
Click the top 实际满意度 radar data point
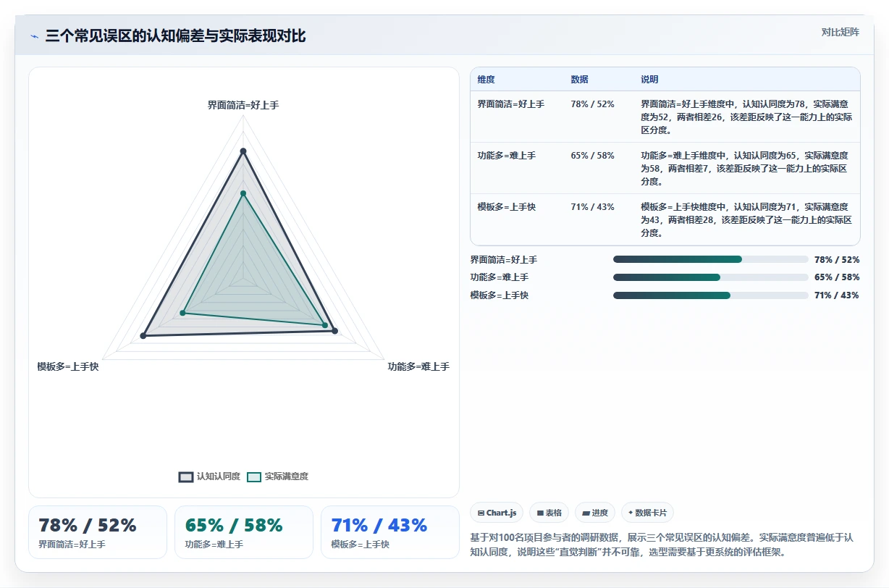coord(243,193)
